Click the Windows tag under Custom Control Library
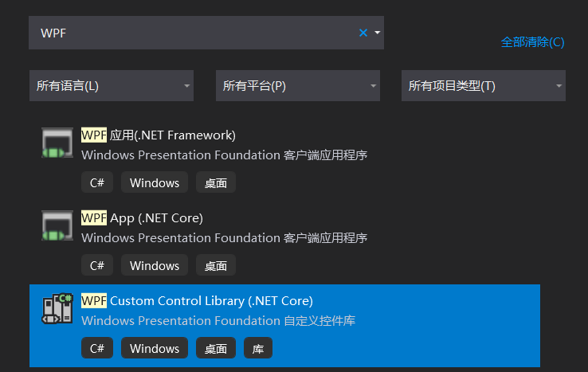This screenshot has width=588, height=372. click(155, 348)
